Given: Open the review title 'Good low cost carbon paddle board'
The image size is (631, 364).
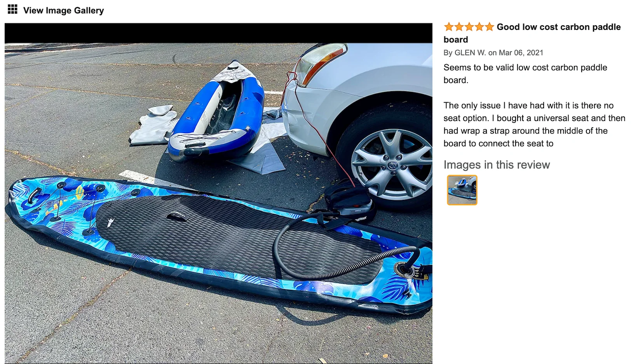Looking at the screenshot, I should click(532, 33).
